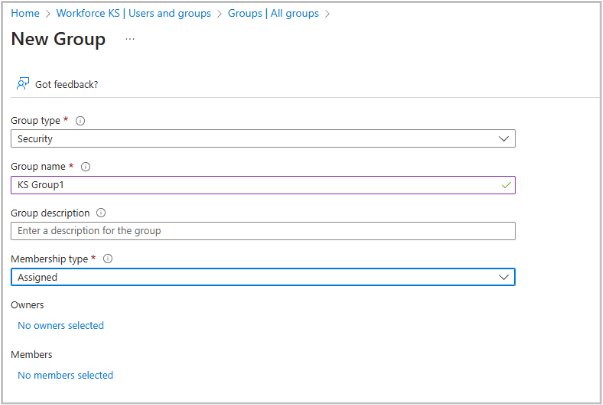Focus the Group name field containing KS Group1
The width and height of the screenshot is (603, 405).
tap(250, 185)
